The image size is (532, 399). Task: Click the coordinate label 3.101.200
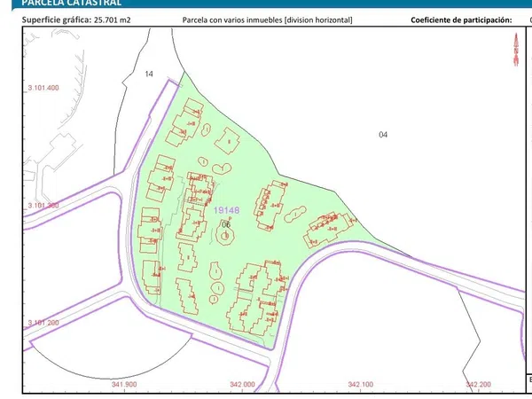pos(43,323)
